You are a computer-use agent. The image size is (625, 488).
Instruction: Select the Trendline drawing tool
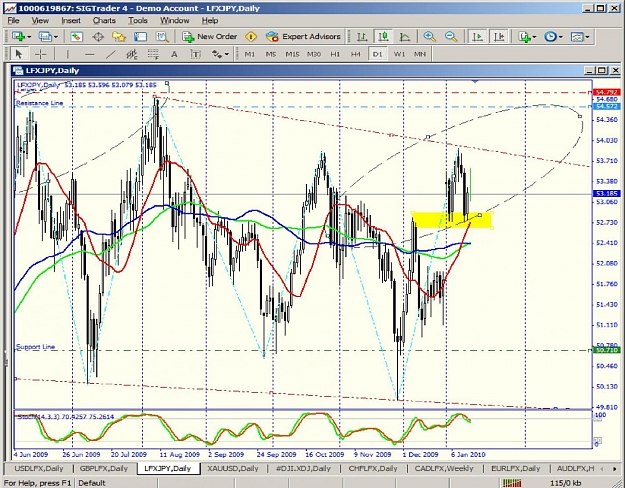click(x=111, y=54)
